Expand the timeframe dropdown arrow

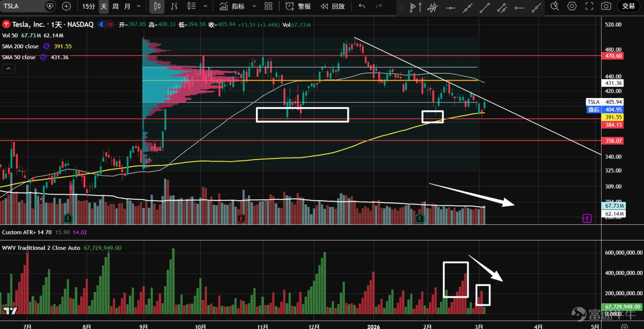(139, 6)
